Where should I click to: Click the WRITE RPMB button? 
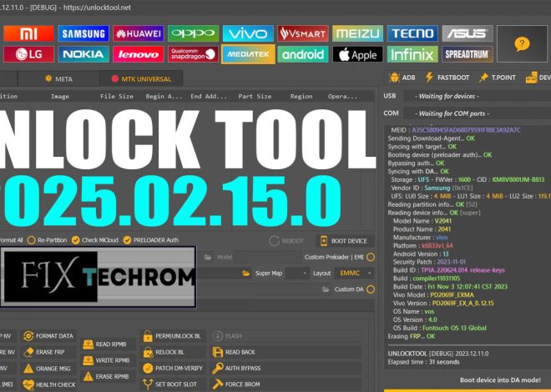(109, 360)
